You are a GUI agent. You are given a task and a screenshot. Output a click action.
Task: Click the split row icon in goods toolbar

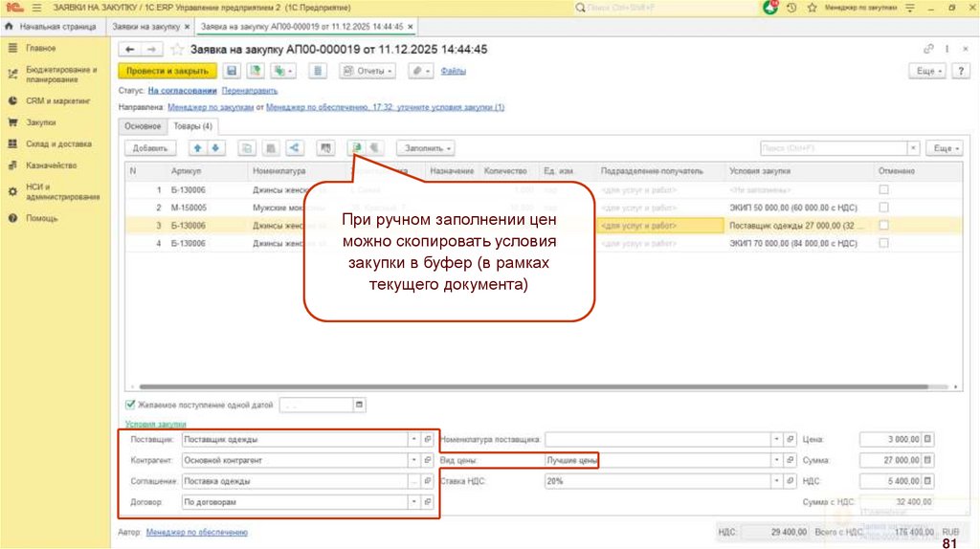[271, 148]
